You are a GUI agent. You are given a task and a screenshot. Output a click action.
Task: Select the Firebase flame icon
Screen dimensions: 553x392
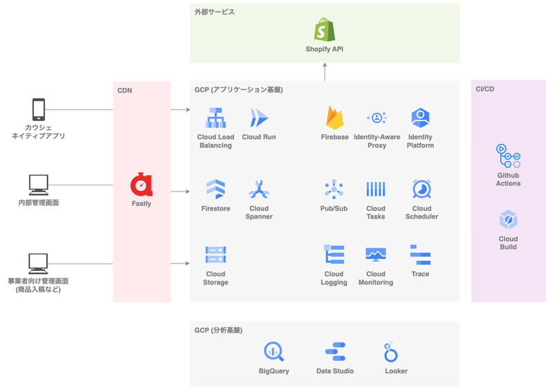[335, 118]
